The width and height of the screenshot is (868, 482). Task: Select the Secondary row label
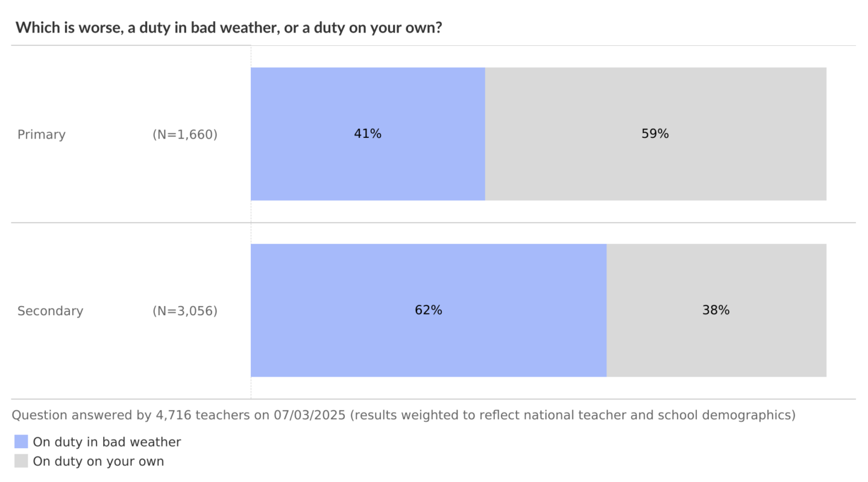(51, 311)
